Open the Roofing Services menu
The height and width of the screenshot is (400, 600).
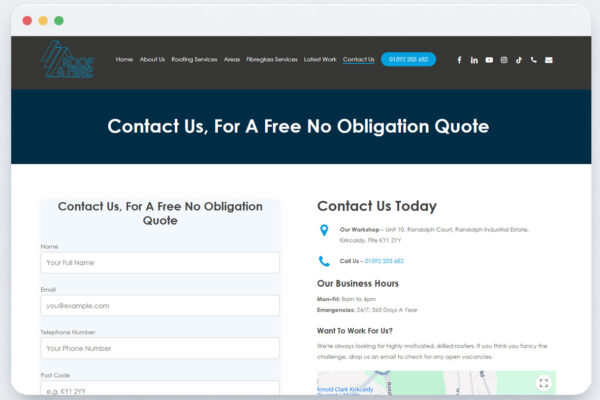[x=194, y=60]
